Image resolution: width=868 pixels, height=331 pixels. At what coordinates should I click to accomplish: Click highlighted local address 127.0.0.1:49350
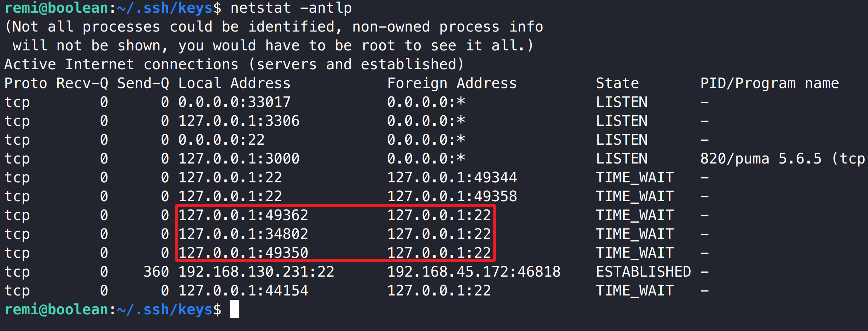(243, 253)
